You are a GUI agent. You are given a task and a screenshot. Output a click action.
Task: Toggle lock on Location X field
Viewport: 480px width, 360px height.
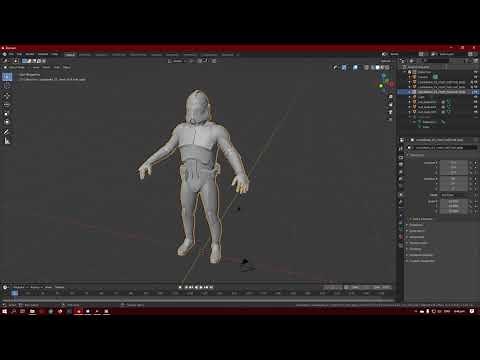[471, 163]
